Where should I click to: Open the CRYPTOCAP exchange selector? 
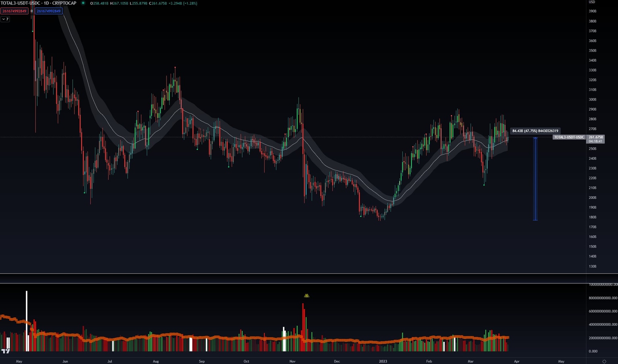click(x=65, y=3)
